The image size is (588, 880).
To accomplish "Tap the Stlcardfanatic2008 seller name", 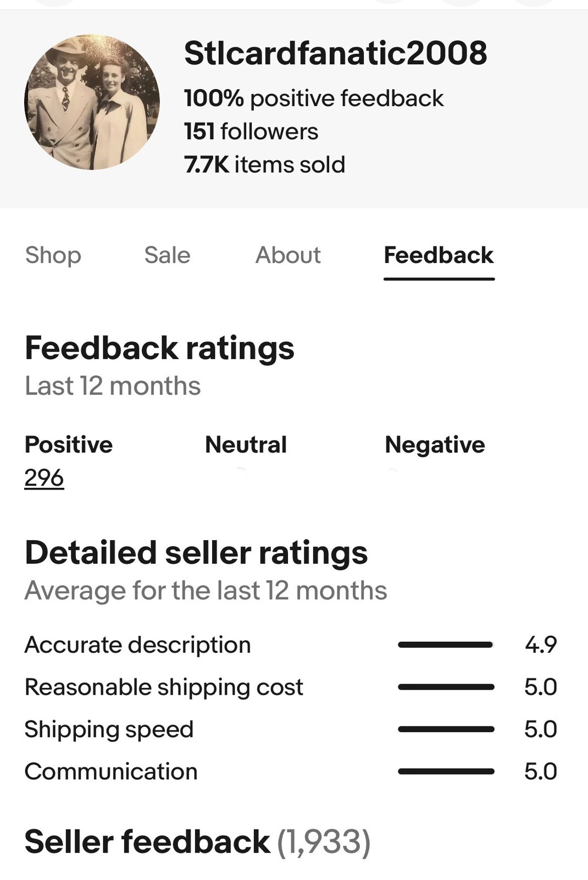I will click(335, 53).
